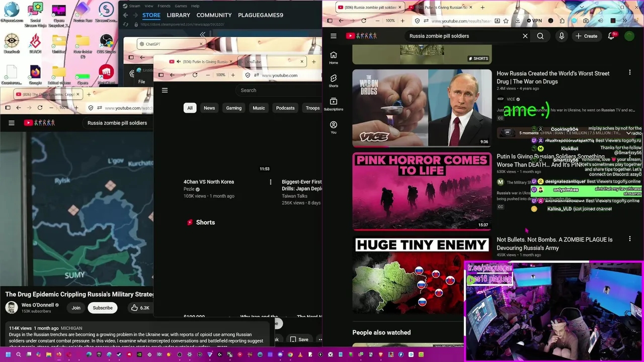Select the All filter chip
Image resolution: width=644 pixels, height=362 pixels.
190,108
